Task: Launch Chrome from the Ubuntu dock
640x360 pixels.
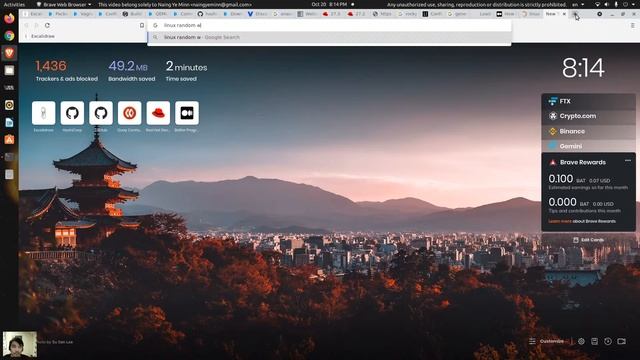Action: pos(9,36)
